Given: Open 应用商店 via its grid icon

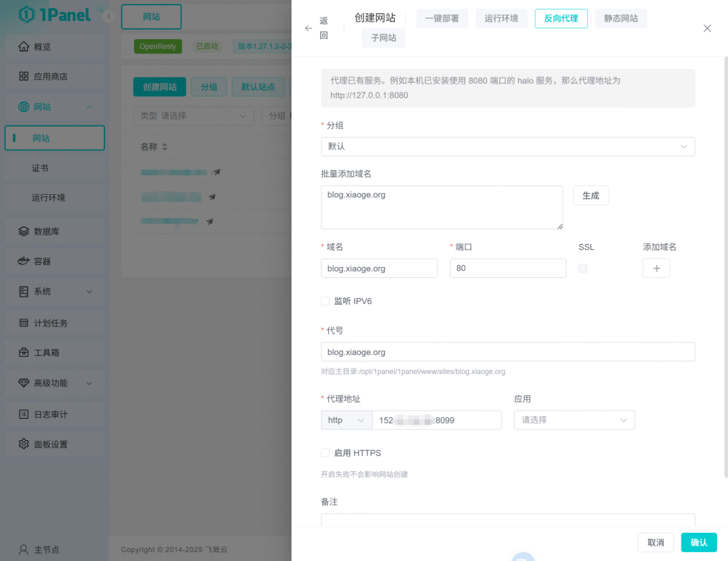Looking at the screenshot, I should pyautogui.click(x=24, y=76).
